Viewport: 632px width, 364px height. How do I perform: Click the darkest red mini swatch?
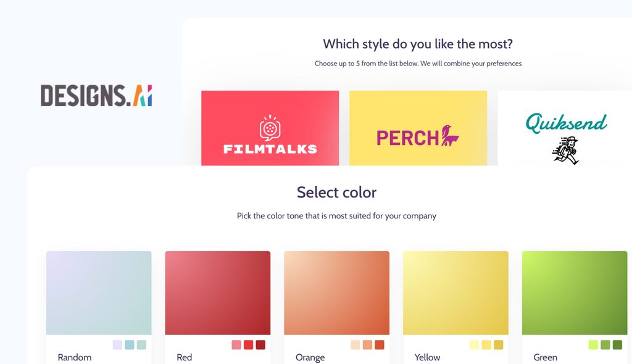coord(260,345)
